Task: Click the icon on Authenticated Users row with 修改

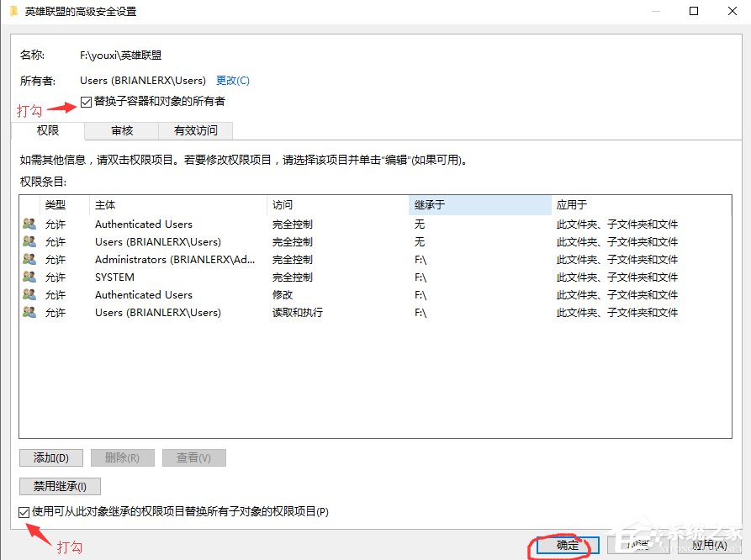Action: click(x=27, y=295)
